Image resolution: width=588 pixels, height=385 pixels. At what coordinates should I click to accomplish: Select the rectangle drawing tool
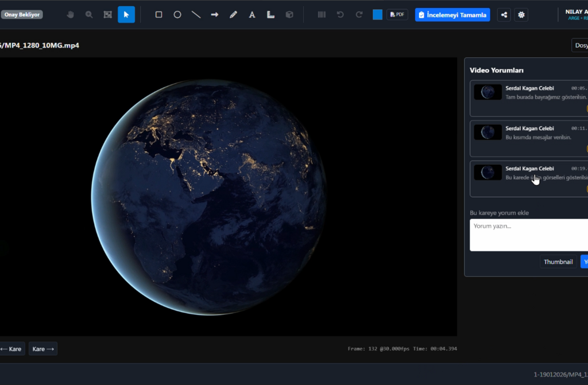point(159,14)
